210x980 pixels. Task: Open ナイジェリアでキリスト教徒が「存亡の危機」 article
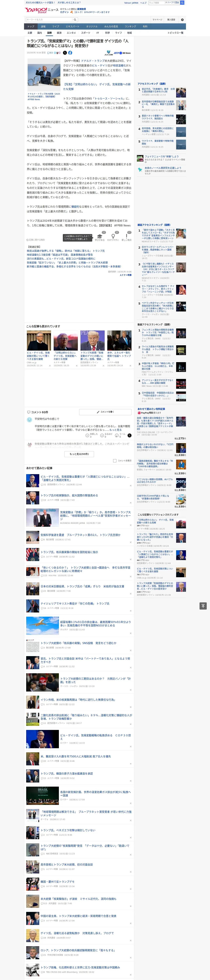coord(75,603)
